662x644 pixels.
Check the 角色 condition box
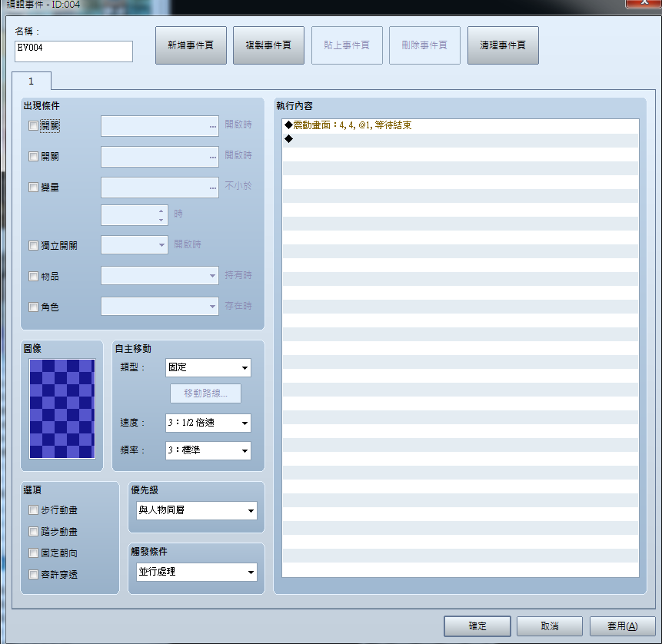coord(33,307)
